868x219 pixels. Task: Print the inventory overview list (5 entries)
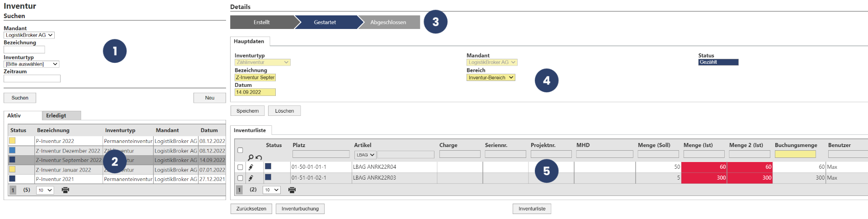(66, 190)
